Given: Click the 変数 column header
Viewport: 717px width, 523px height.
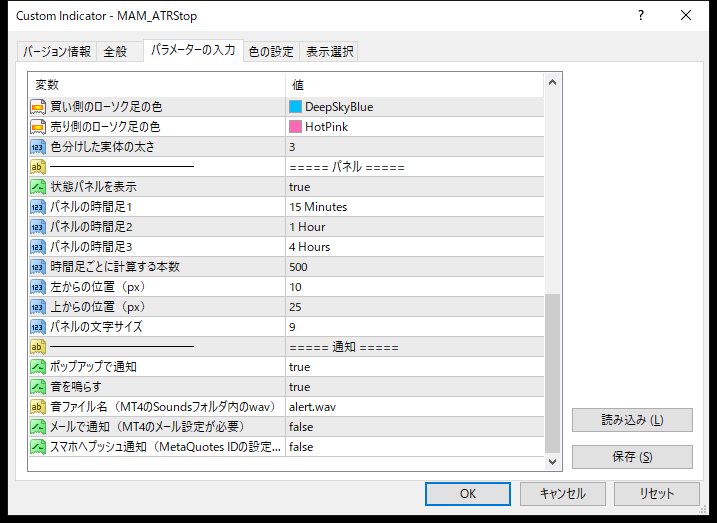Looking at the screenshot, I should point(157,85).
